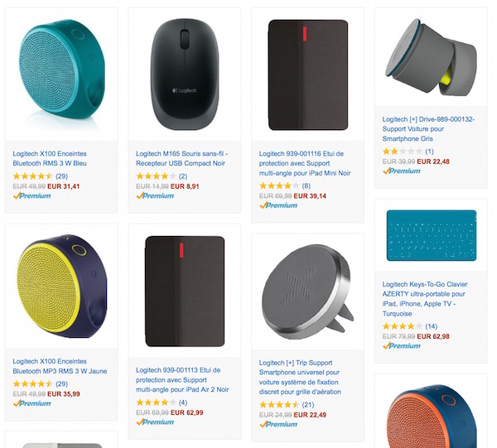The height and width of the screenshot is (448, 497).
Task: Open the orange and blue speaker image
Action: pos(432,417)
